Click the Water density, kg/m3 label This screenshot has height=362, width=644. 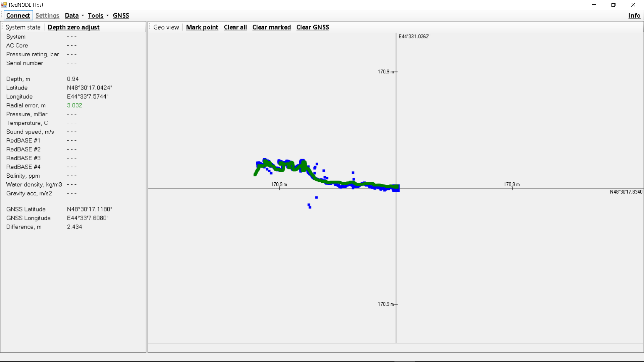[34, 184]
